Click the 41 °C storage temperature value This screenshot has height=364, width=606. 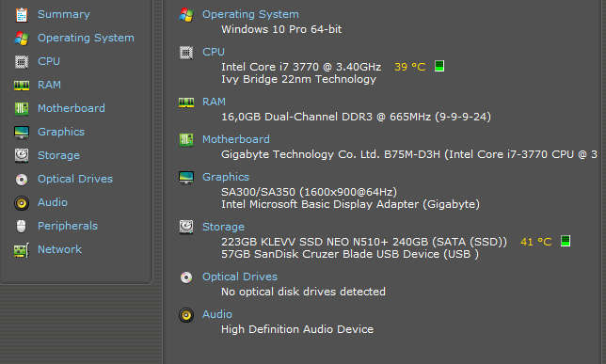[535, 242]
